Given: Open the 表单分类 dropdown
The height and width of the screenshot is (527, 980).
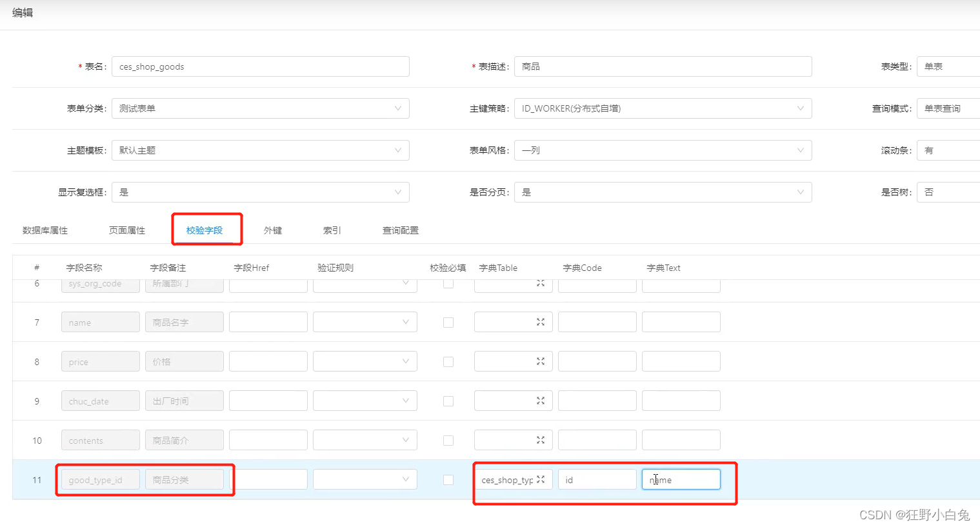Looking at the screenshot, I should coord(261,108).
